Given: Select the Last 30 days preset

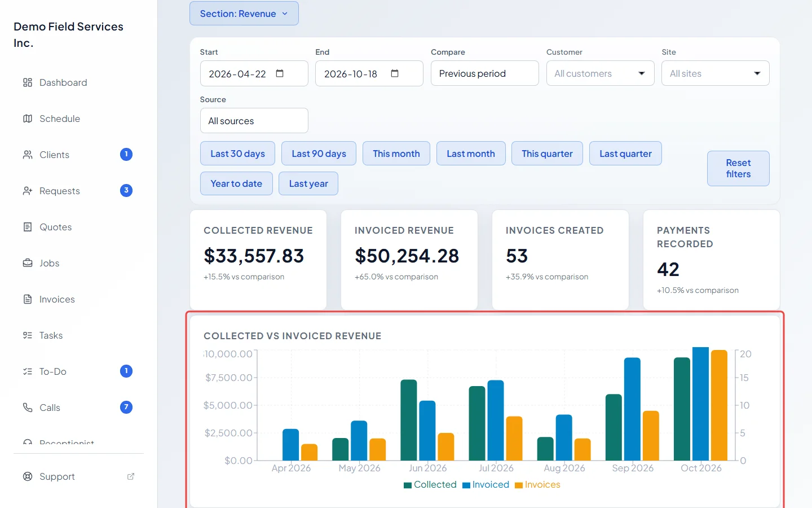Looking at the screenshot, I should click(x=238, y=154).
